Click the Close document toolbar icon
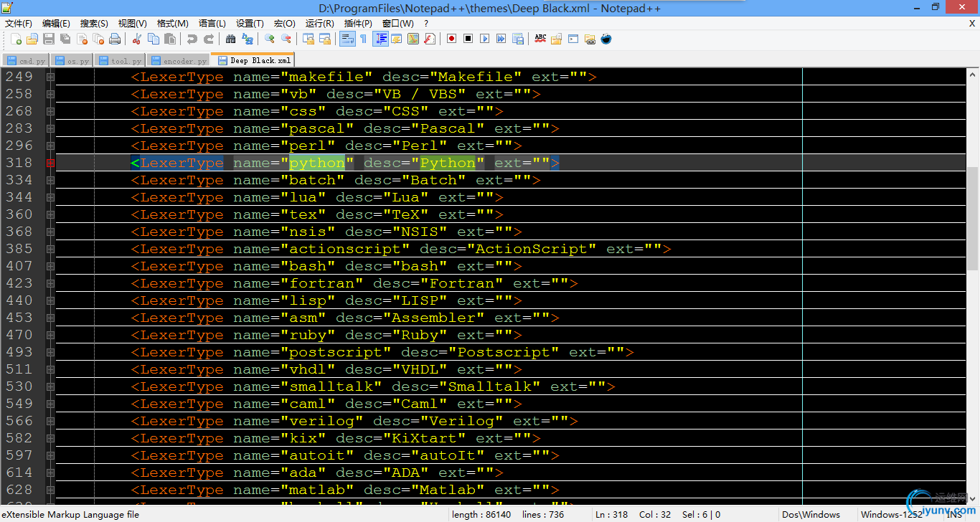 click(x=82, y=39)
